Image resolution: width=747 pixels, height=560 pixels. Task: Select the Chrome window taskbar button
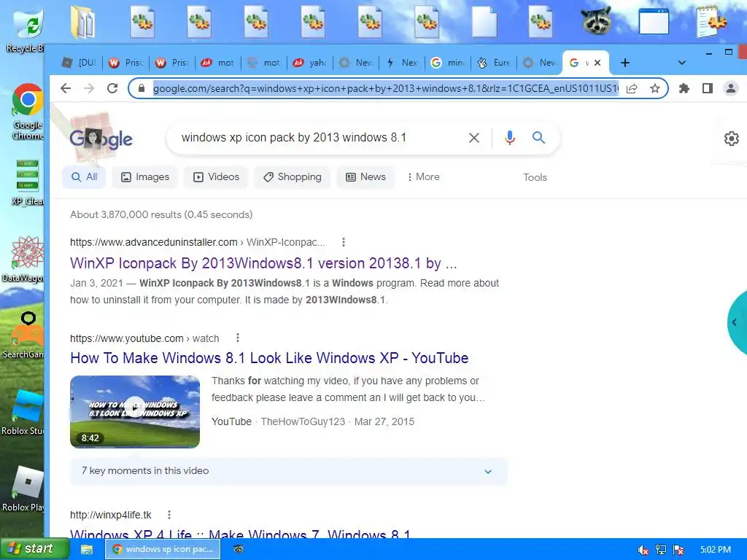(163, 549)
